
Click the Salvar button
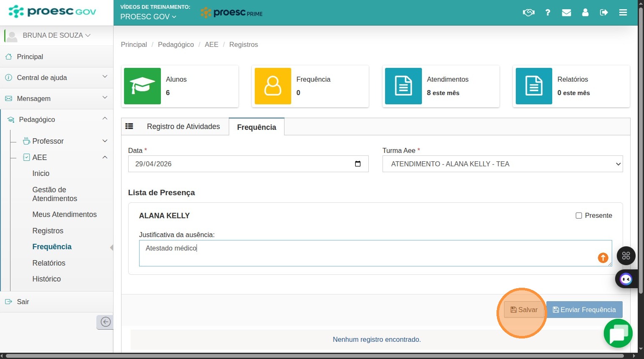[524, 310]
